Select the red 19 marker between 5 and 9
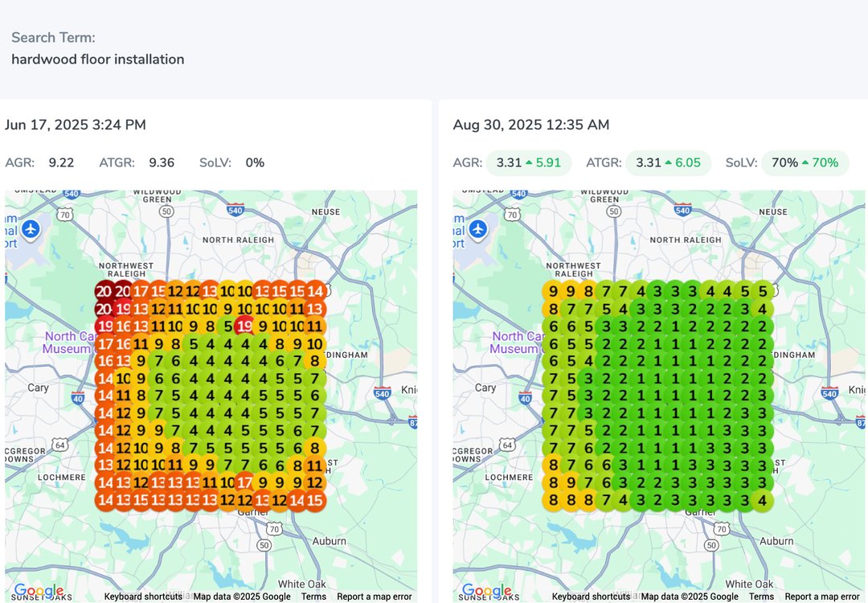This screenshot has width=868, height=603. (x=246, y=326)
